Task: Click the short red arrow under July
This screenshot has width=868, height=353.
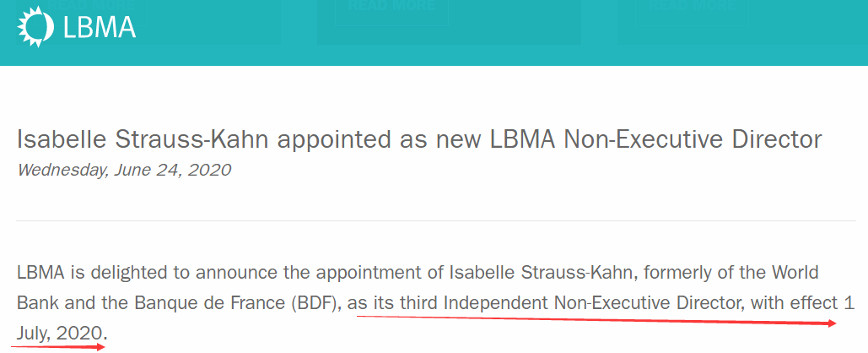Action: (57, 347)
